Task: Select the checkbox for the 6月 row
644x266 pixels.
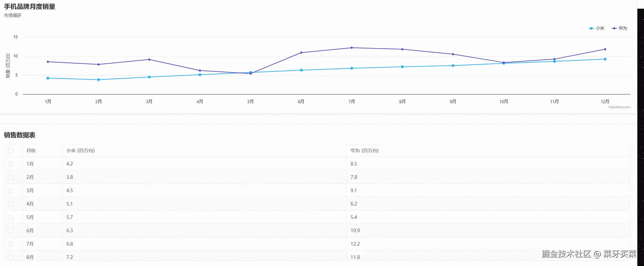Action: point(10,231)
